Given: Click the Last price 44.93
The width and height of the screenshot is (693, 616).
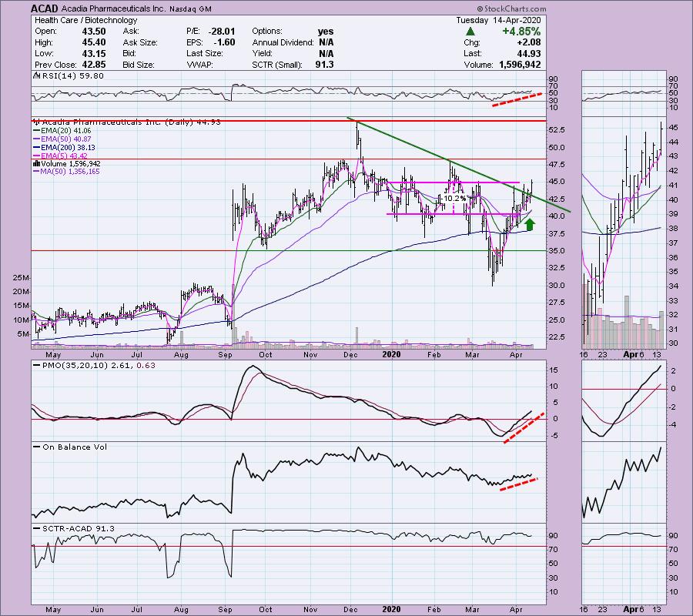Looking at the screenshot, I should [528, 53].
